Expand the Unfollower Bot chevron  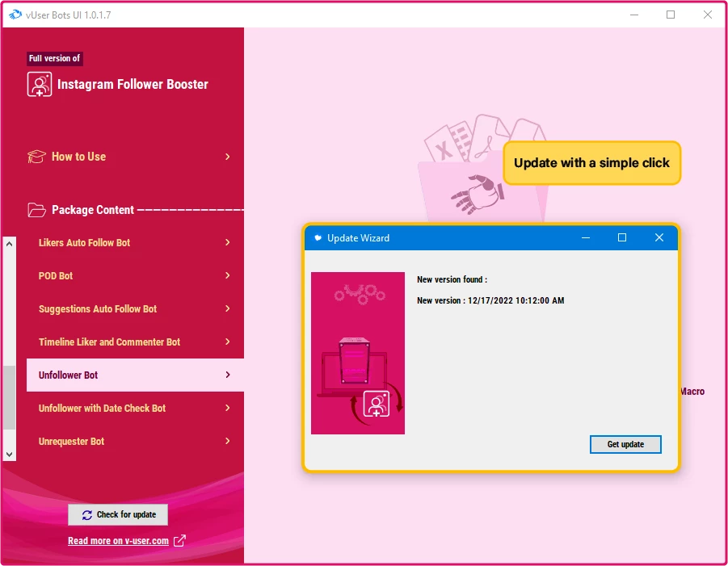pyautogui.click(x=228, y=375)
